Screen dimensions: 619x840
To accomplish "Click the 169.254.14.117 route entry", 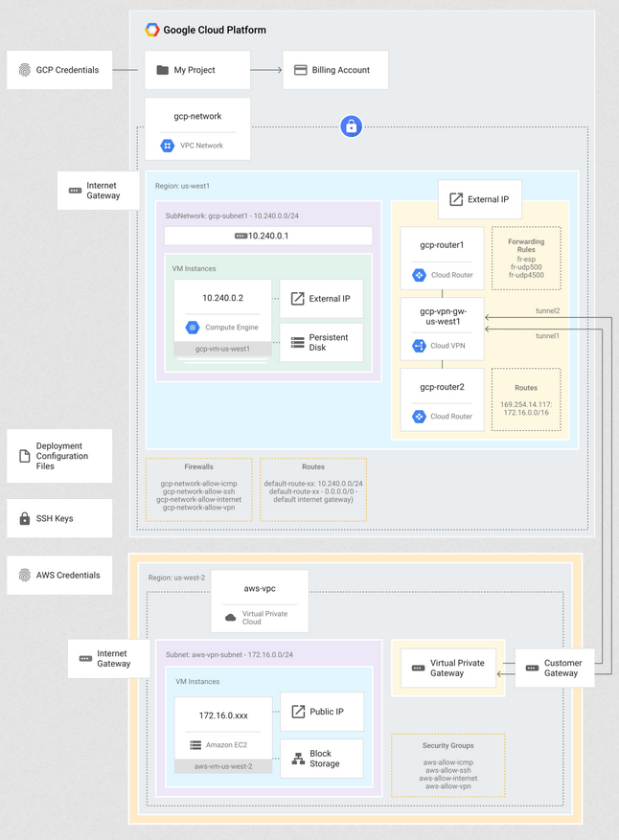I will [x=526, y=404].
